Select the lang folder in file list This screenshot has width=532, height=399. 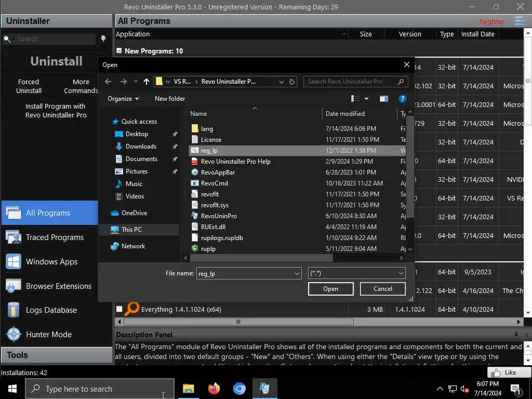[206, 129]
